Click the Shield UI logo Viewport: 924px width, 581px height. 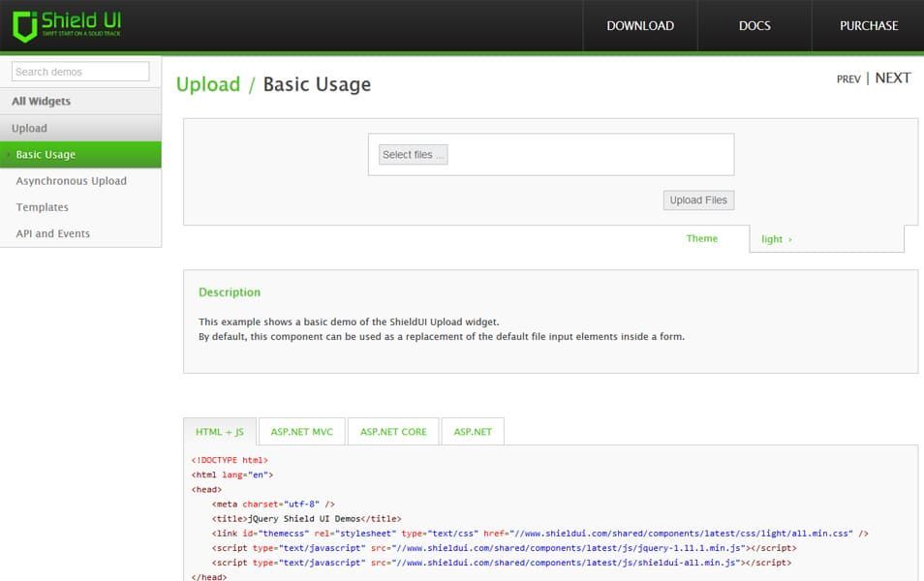tap(67, 26)
